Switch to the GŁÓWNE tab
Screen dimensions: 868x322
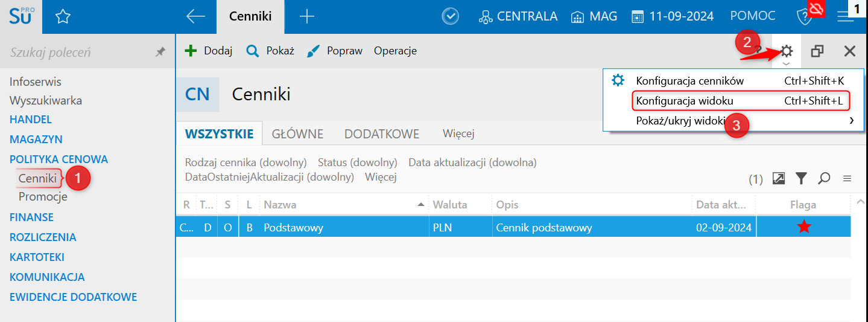297,134
